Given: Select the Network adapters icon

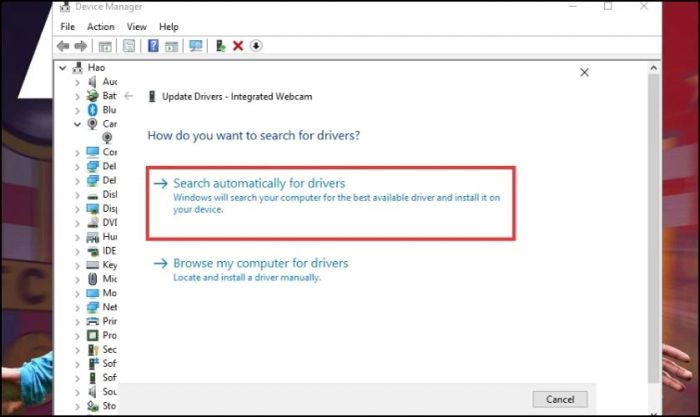Looking at the screenshot, I should pyautogui.click(x=92, y=307).
